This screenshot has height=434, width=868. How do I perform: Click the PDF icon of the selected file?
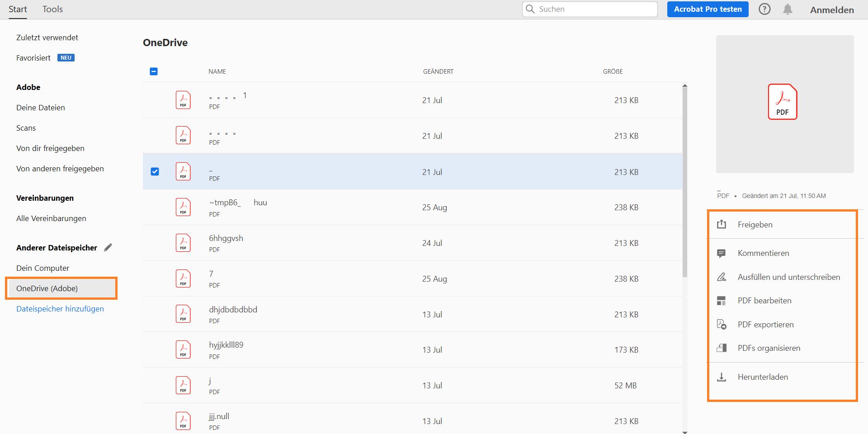(x=183, y=171)
